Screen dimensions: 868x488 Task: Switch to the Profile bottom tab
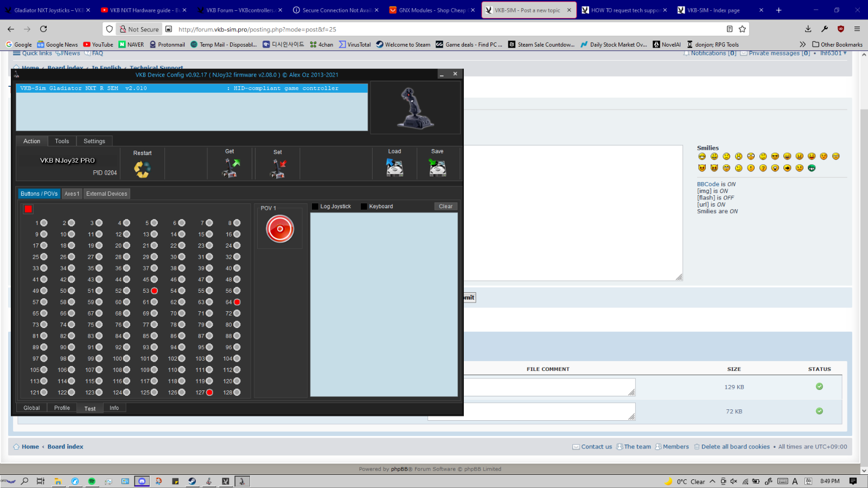(62, 408)
